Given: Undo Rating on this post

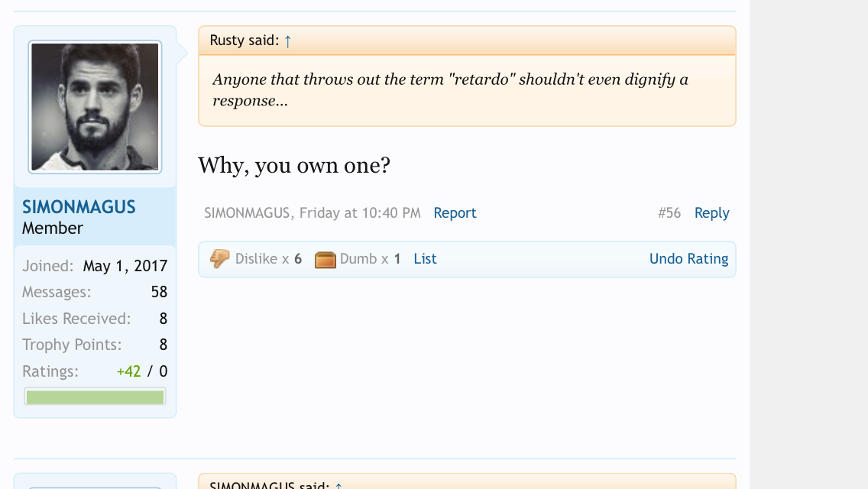Looking at the screenshot, I should tap(688, 259).
